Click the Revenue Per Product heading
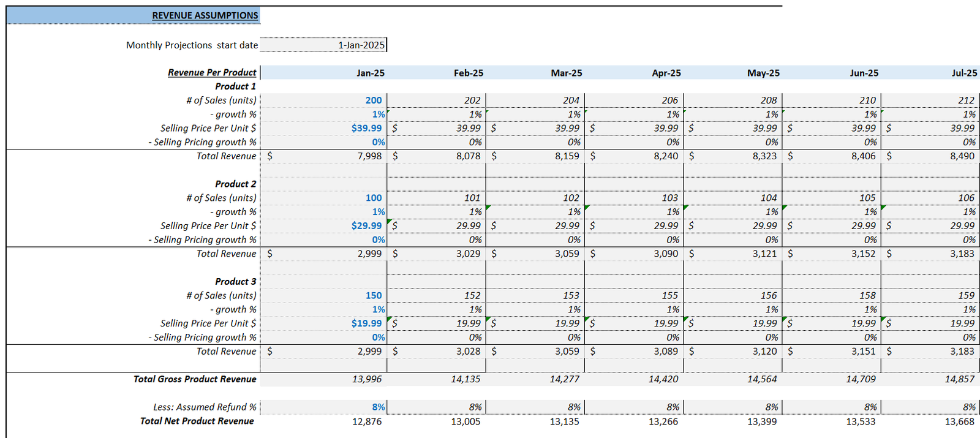 pyautogui.click(x=212, y=72)
